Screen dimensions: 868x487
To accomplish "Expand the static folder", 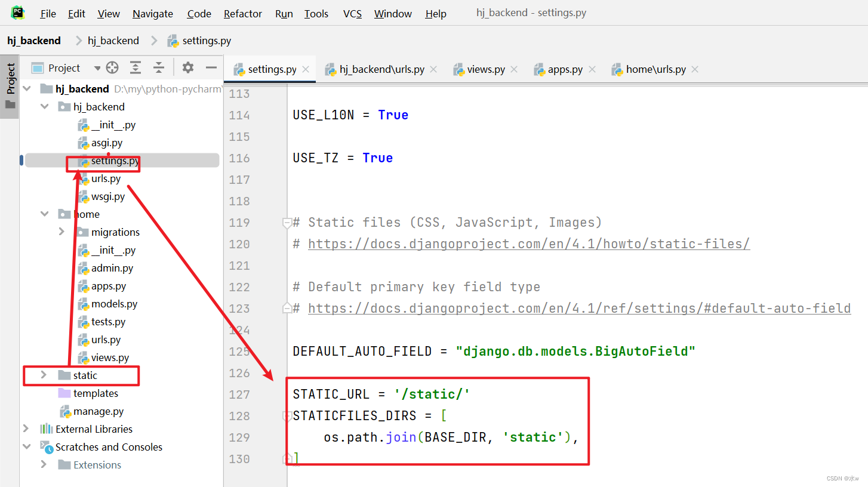I will coord(44,375).
